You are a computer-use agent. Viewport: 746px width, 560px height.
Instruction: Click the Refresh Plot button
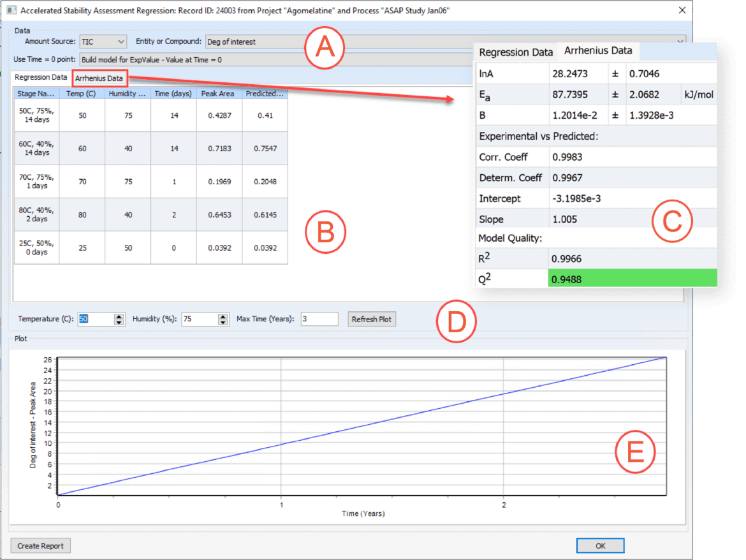pyautogui.click(x=372, y=319)
